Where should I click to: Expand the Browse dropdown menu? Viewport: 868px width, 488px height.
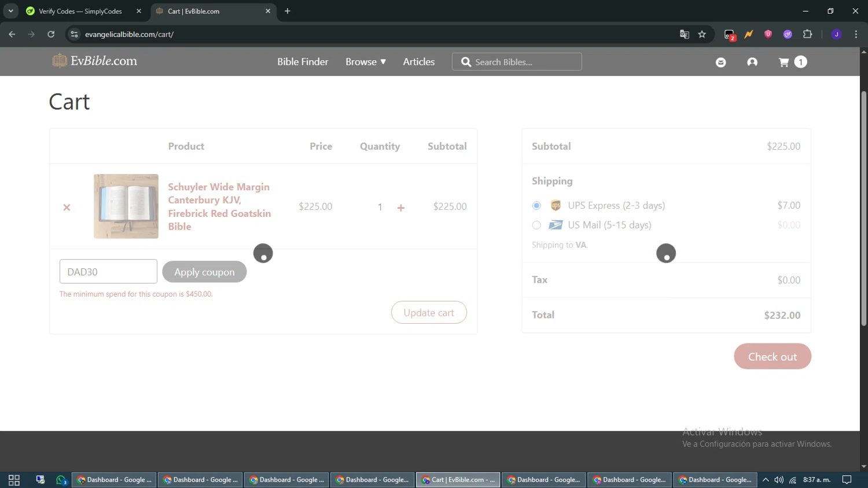(366, 62)
